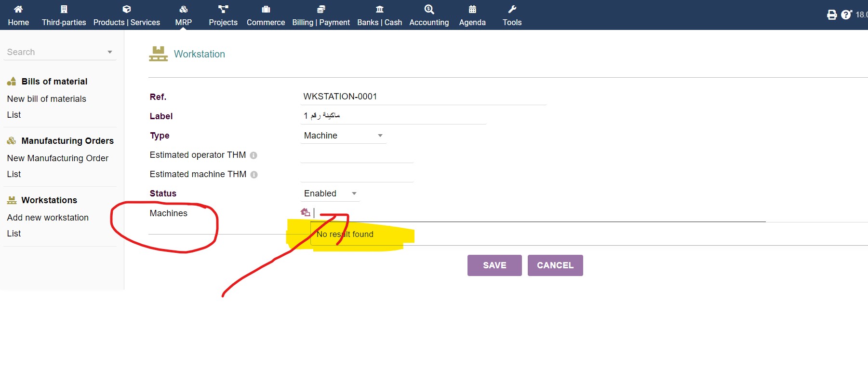The width and height of the screenshot is (868, 374).
Task: Open List under Workstations
Action: [14, 234]
